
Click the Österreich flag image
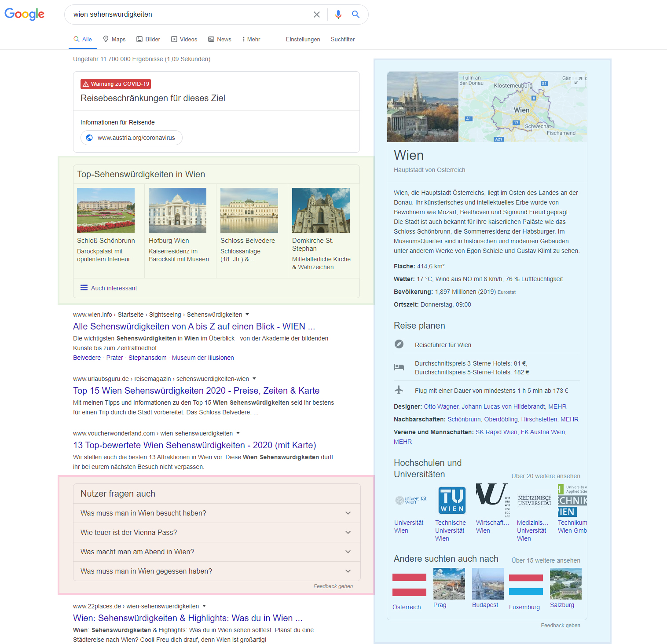(x=409, y=585)
